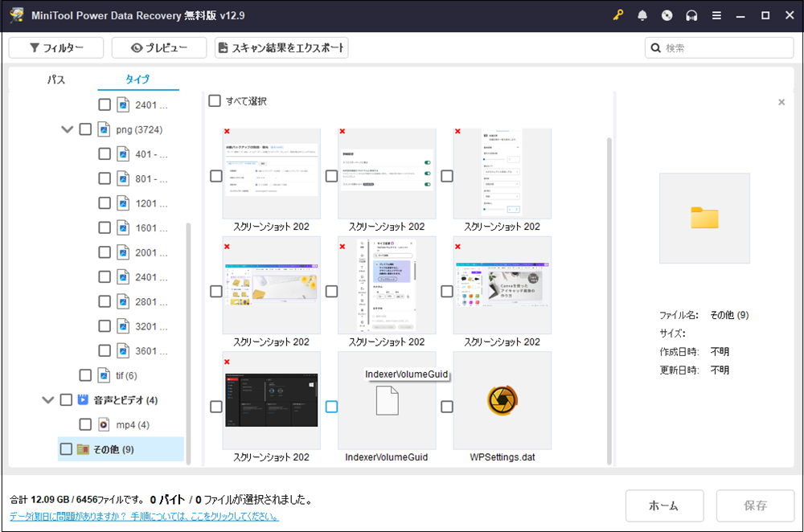Collapse the png (3724) tree node
The image size is (804, 532).
(68, 129)
